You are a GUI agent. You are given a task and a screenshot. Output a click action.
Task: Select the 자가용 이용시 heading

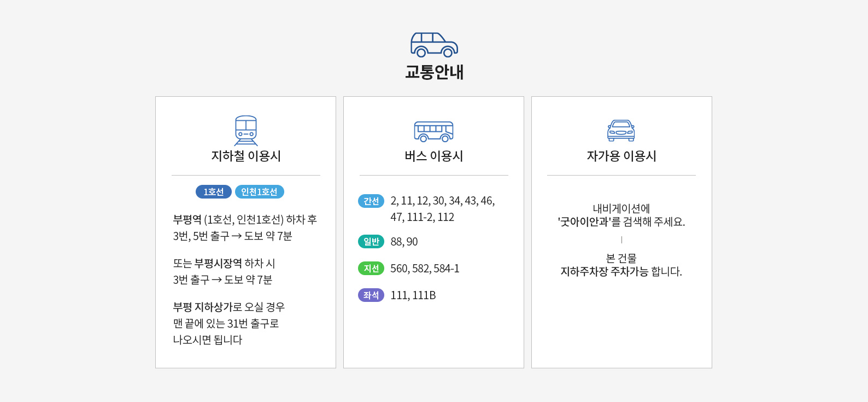pos(621,156)
